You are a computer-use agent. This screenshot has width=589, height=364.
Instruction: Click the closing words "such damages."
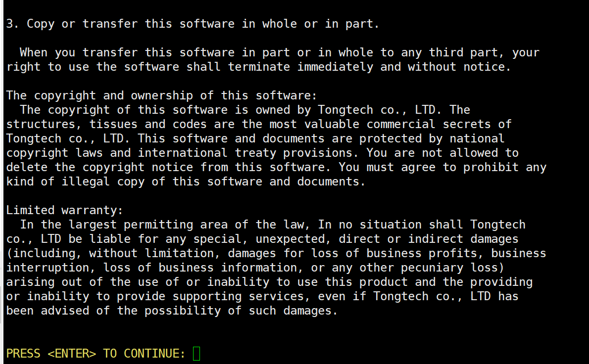point(294,311)
